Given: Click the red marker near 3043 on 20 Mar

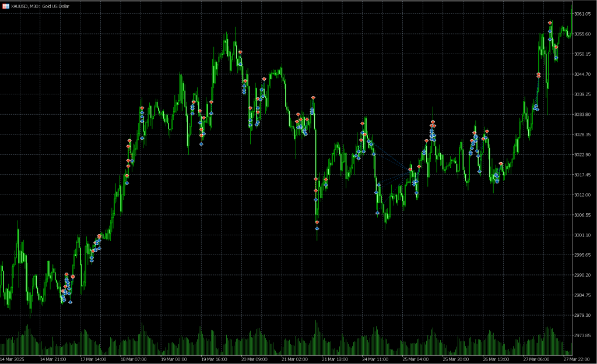Looking at the screenshot, I should pos(264,79).
